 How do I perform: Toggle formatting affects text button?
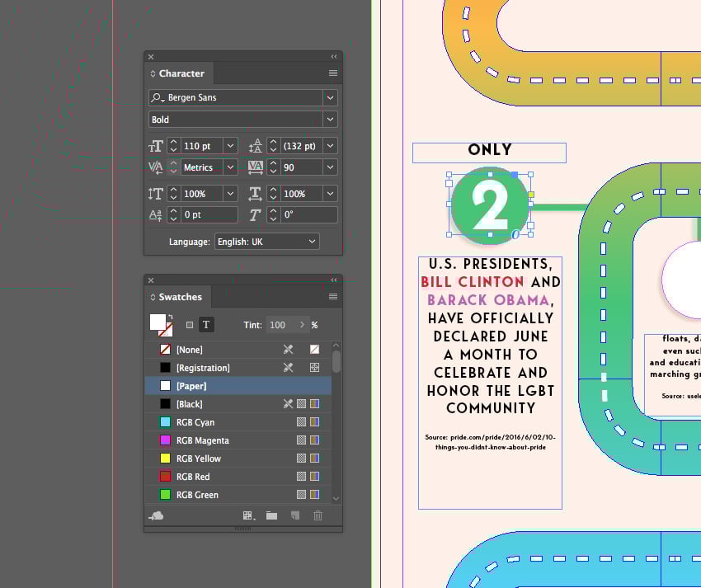tap(206, 325)
